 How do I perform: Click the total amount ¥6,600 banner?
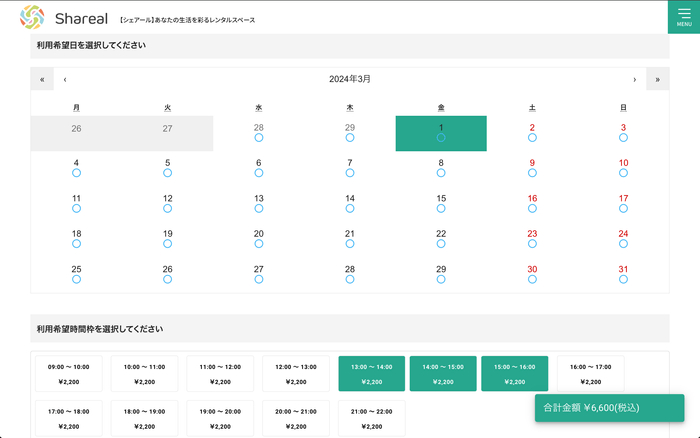point(609,408)
